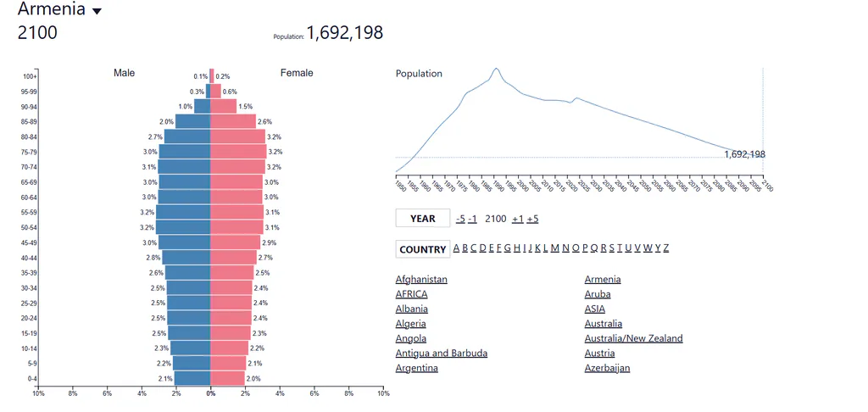Filter countries by letter M

554,248
